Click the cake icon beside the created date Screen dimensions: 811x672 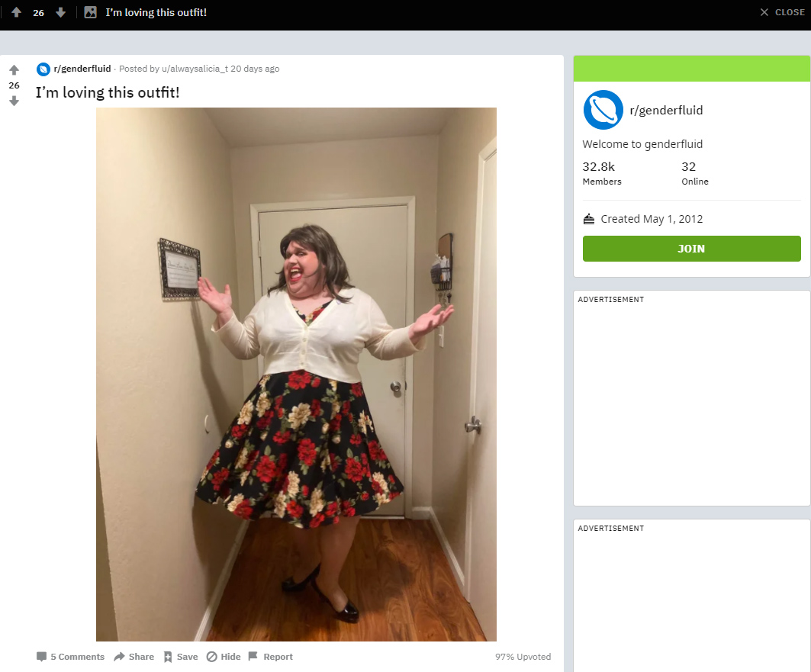pyautogui.click(x=588, y=219)
